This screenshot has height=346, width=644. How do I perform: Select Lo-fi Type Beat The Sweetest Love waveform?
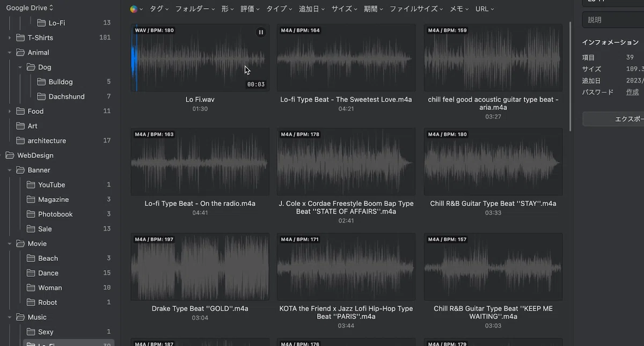(346, 58)
